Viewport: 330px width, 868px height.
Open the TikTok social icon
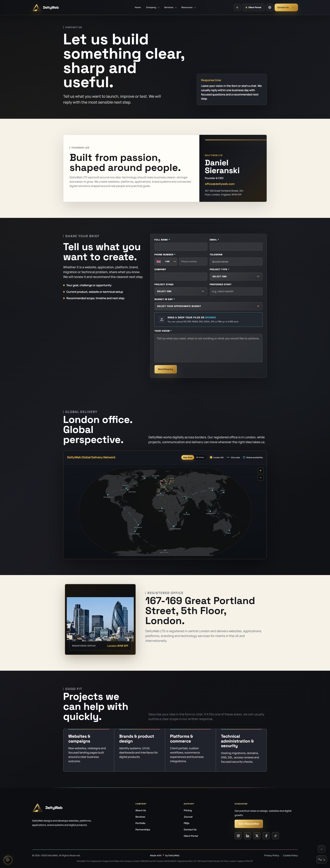coord(275,836)
